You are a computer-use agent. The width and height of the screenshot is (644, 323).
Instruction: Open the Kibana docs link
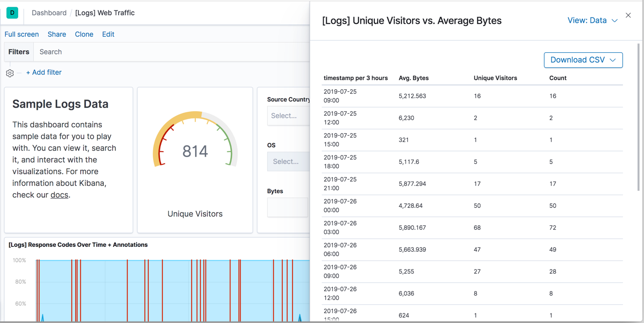(x=59, y=195)
